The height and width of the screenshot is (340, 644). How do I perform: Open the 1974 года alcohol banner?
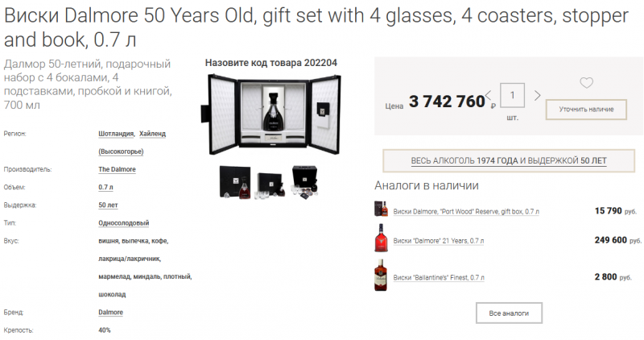(x=509, y=161)
